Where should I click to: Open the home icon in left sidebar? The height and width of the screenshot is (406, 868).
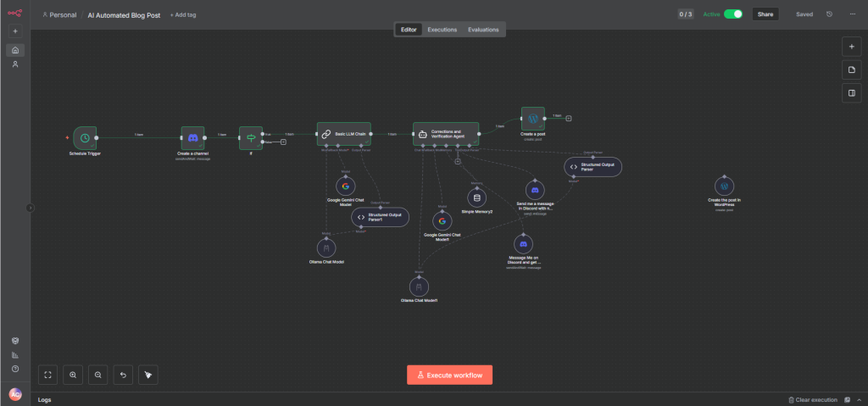click(15, 50)
